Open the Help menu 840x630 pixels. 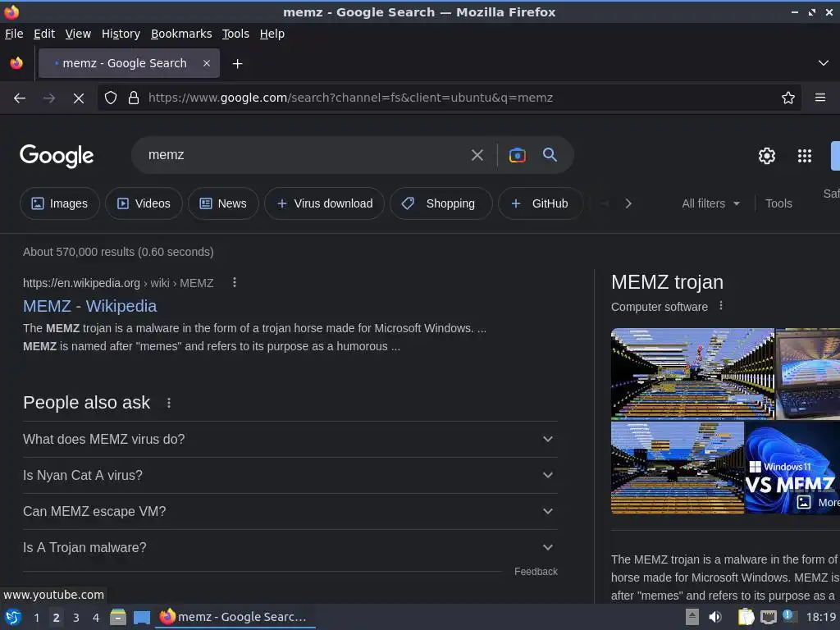point(272,34)
